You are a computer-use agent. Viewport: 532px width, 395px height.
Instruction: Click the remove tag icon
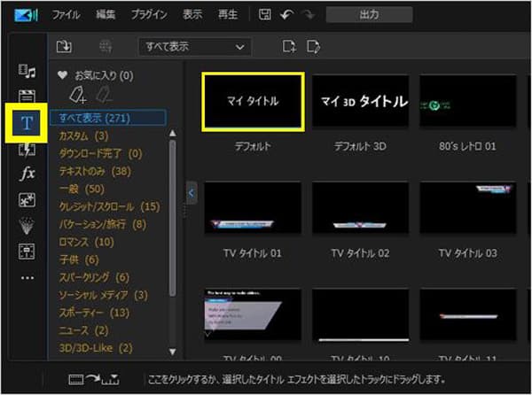(104, 95)
